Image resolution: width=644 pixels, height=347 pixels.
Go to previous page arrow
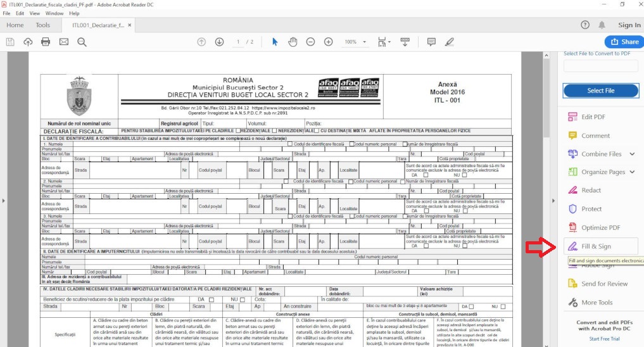click(x=201, y=42)
